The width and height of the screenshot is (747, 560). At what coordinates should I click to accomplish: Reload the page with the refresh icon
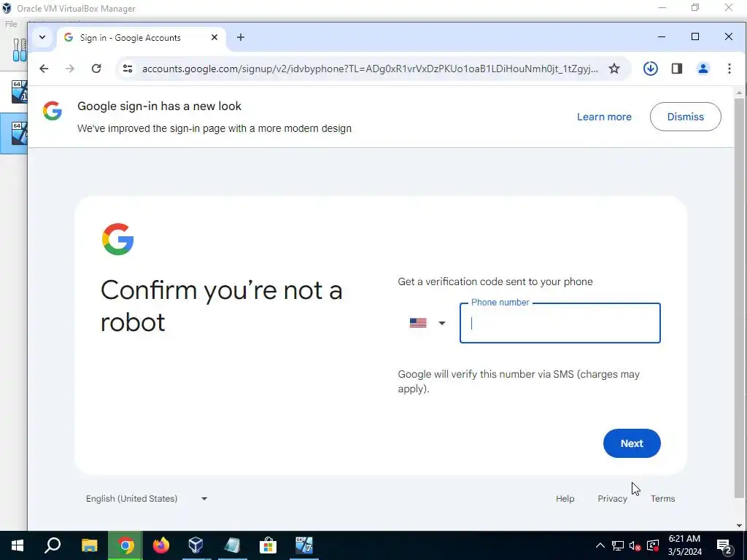96,69
